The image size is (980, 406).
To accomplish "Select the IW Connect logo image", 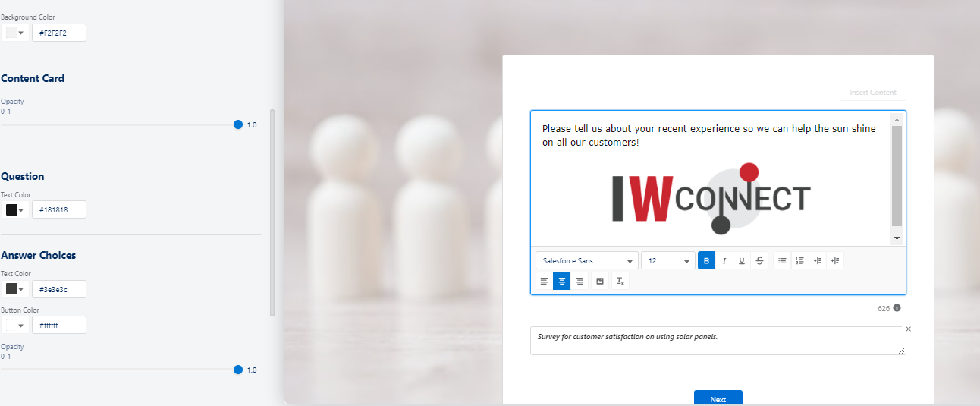I will [x=711, y=199].
